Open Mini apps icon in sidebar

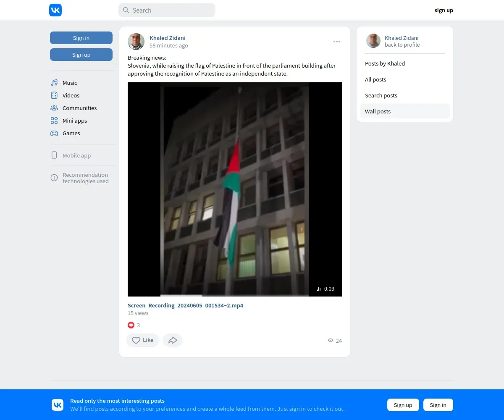(54, 121)
